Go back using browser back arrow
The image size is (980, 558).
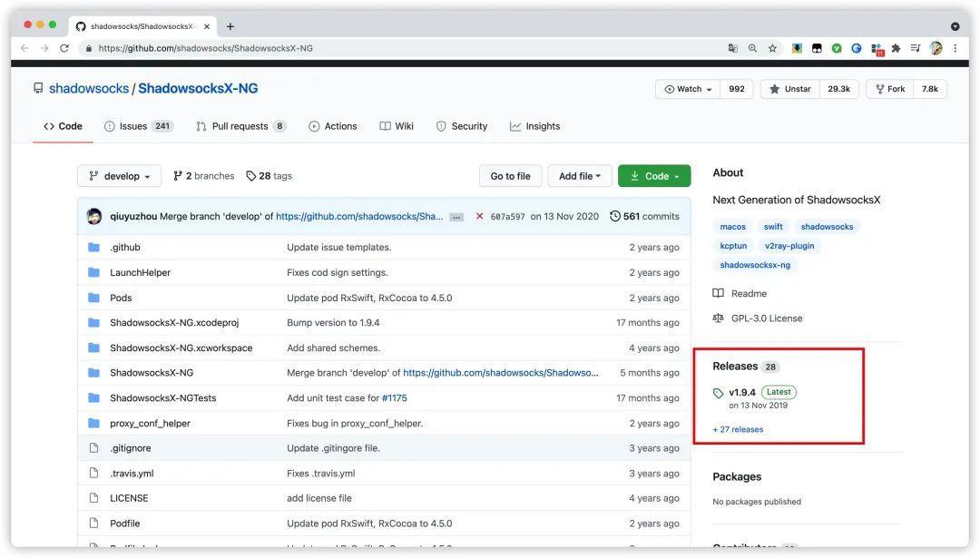click(x=24, y=48)
